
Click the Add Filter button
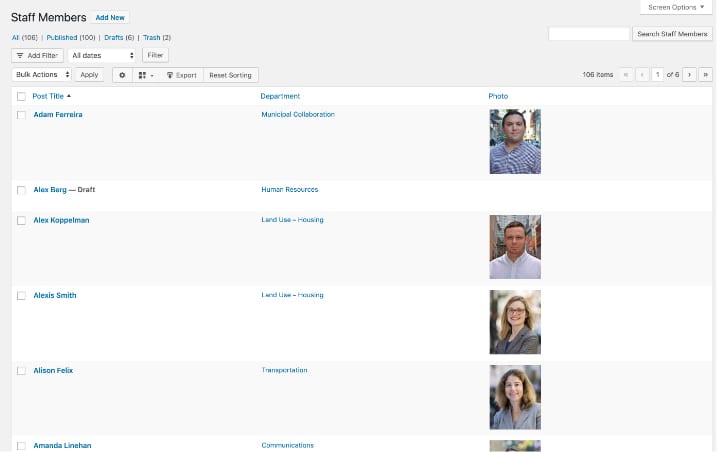pos(37,55)
